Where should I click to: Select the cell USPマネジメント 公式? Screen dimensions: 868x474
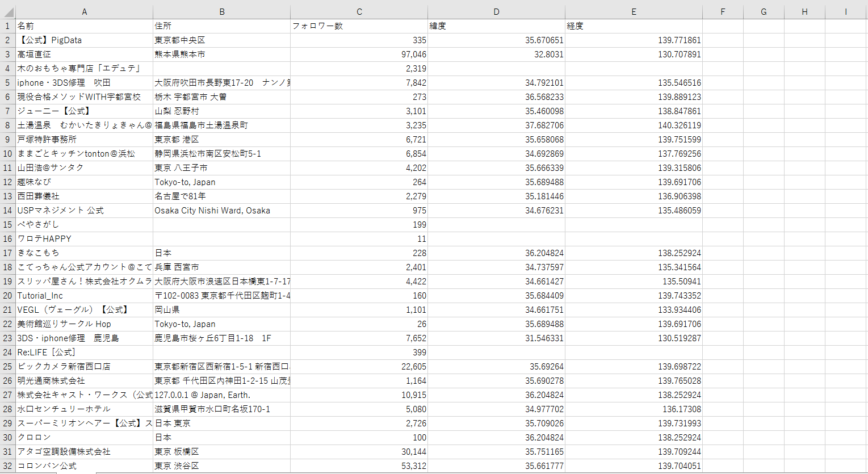tap(85, 211)
